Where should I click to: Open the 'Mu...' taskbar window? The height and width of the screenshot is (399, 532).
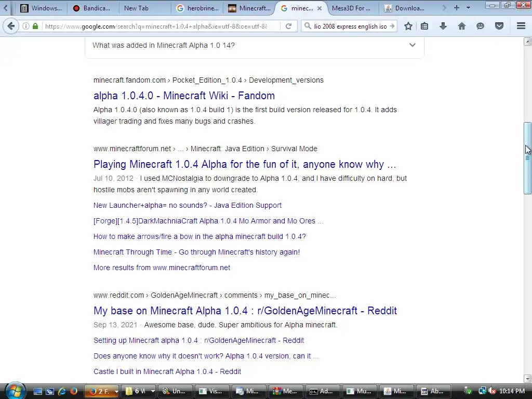pyautogui.click(x=359, y=391)
